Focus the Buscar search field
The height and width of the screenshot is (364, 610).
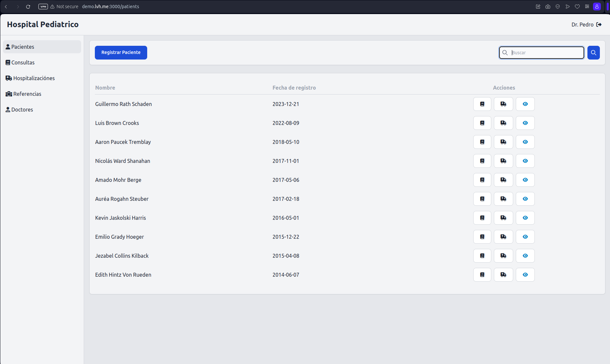point(542,53)
